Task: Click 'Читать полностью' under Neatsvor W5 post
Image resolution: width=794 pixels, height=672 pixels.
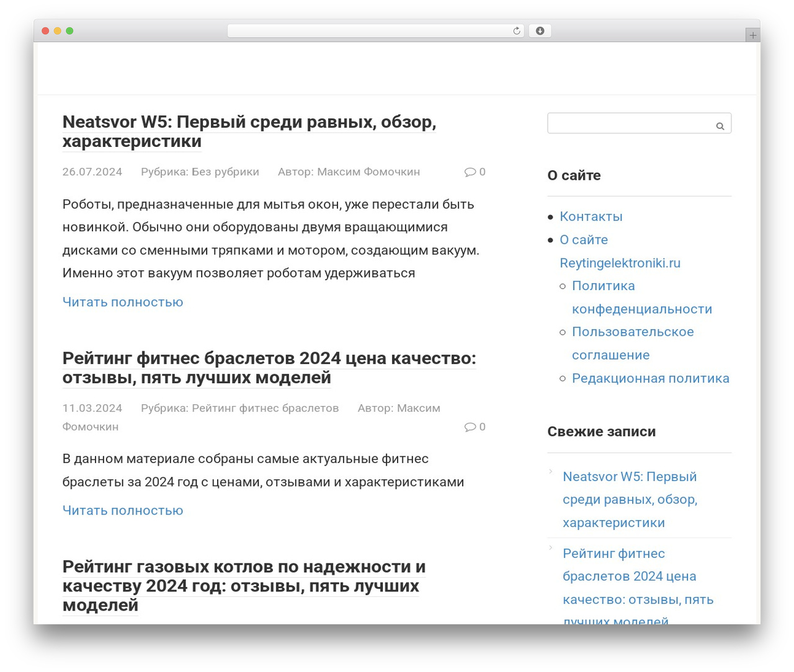Action: pyautogui.click(x=123, y=302)
